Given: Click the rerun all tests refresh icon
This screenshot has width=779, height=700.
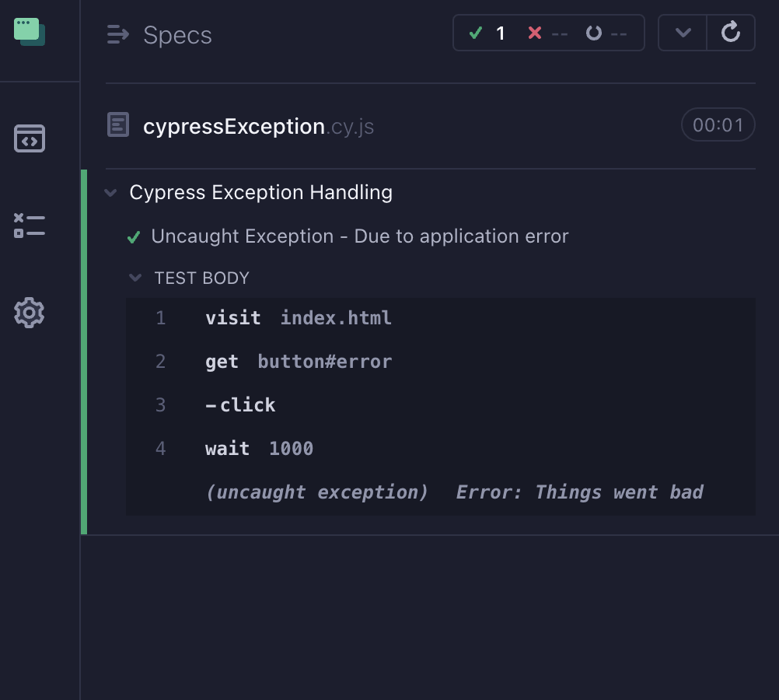Looking at the screenshot, I should 730,33.
